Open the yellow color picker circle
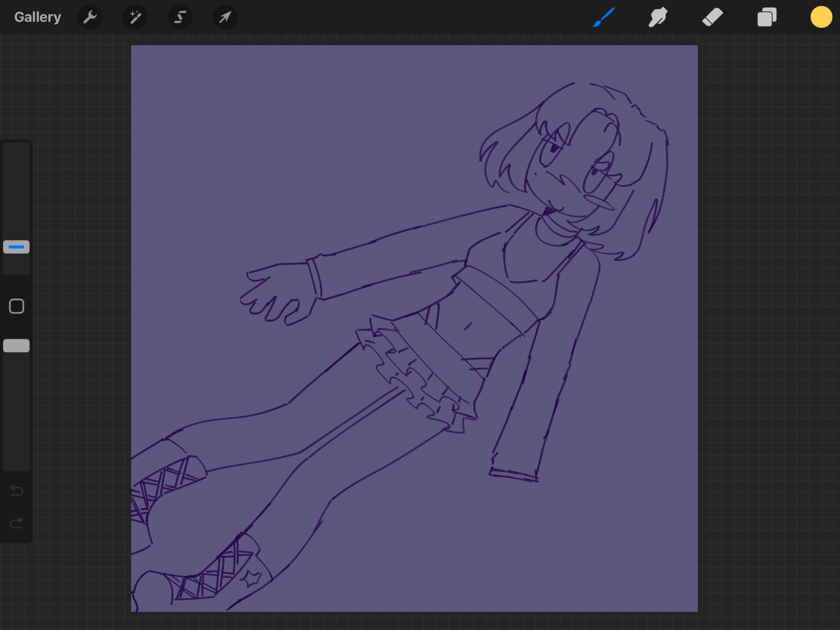 pyautogui.click(x=821, y=17)
